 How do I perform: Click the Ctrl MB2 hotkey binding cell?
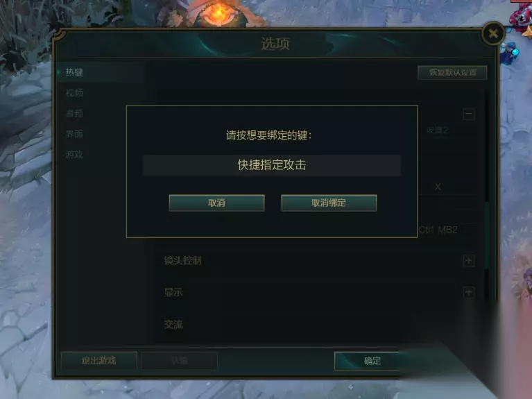[438, 230]
